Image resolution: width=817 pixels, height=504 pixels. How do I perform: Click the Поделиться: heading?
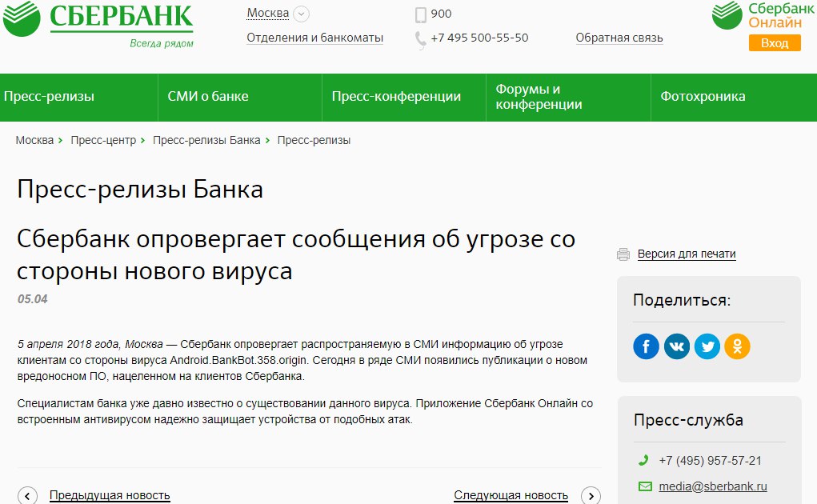tap(682, 301)
